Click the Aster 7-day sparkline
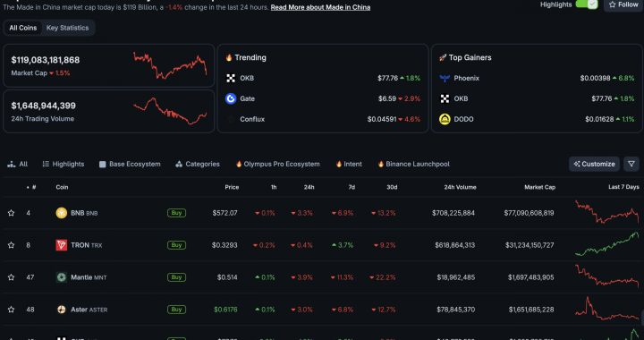This screenshot has height=340, width=644. (x=607, y=309)
